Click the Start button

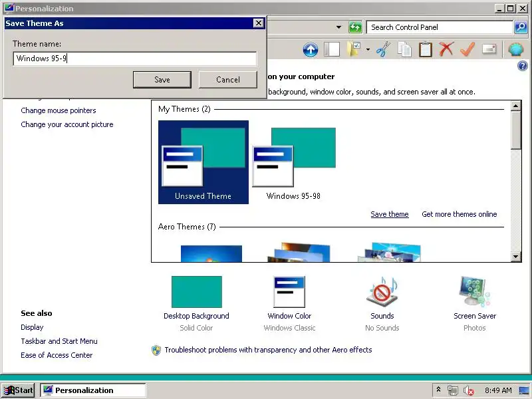pyautogui.click(x=19, y=390)
